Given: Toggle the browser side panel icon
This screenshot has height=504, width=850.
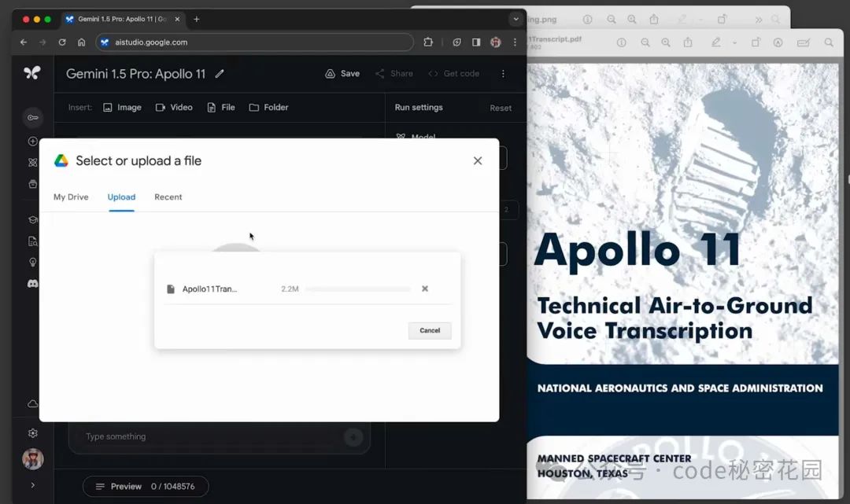Looking at the screenshot, I should pyautogui.click(x=476, y=42).
